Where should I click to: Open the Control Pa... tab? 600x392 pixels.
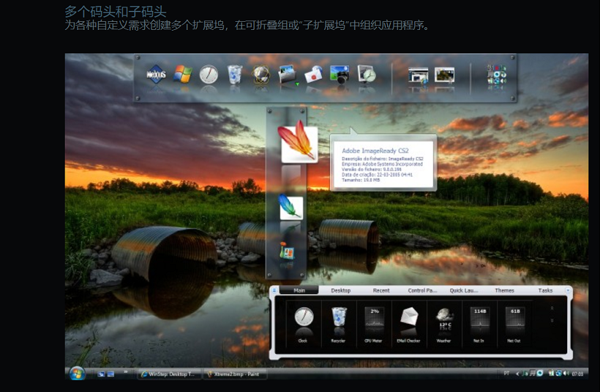(x=422, y=290)
